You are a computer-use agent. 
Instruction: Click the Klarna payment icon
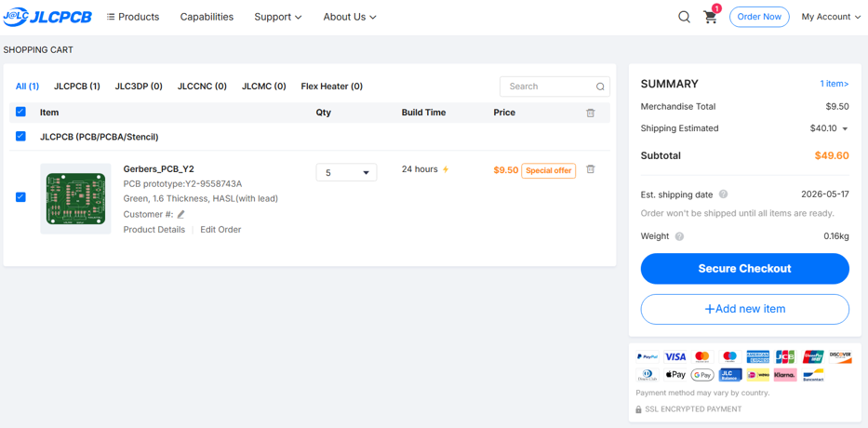[785, 375]
